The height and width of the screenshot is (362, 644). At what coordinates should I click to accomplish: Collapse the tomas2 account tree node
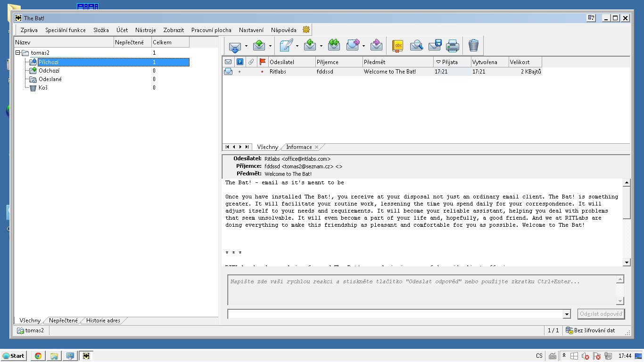pyautogui.click(x=18, y=53)
